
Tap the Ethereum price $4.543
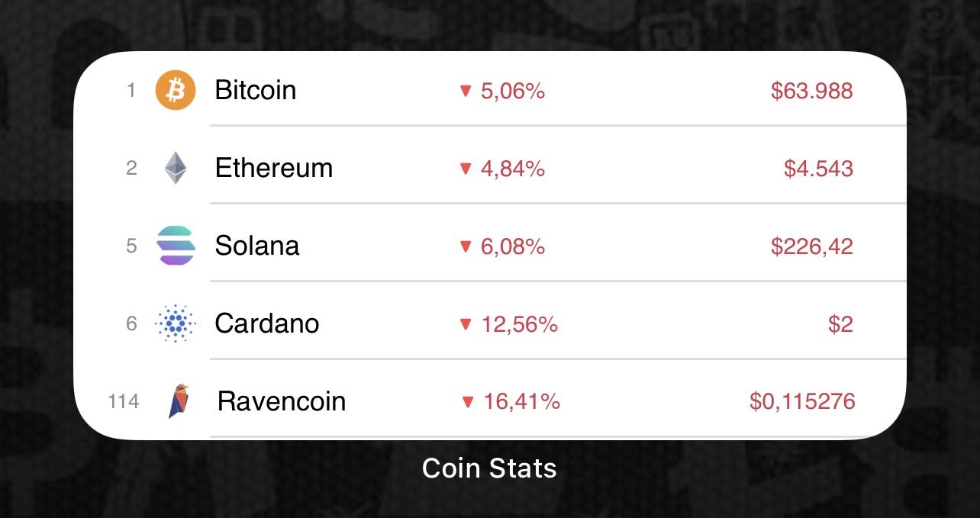pyautogui.click(x=818, y=169)
